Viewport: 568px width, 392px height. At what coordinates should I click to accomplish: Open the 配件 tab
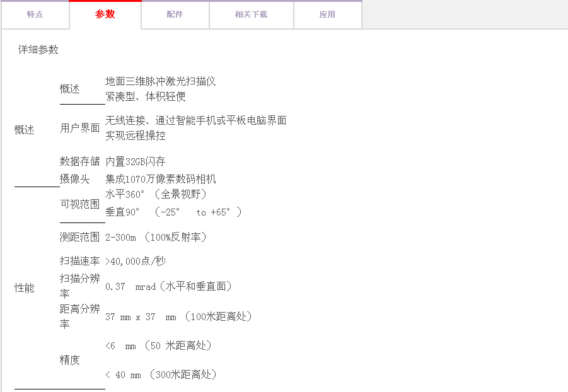175,14
